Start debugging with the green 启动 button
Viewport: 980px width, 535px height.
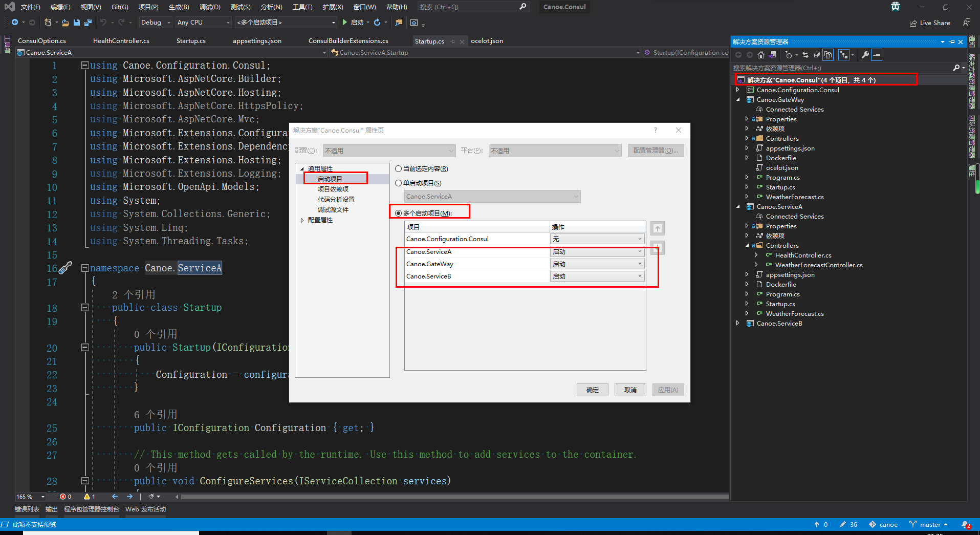pos(354,22)
